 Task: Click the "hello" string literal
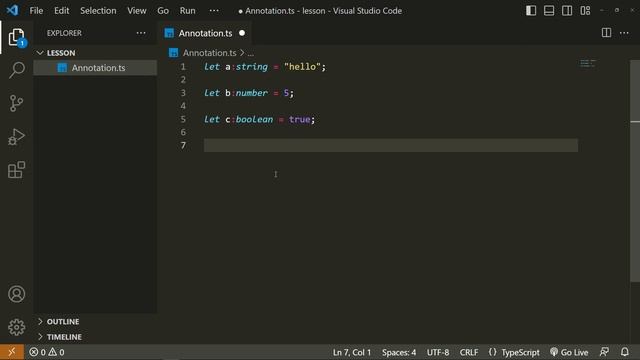tap(302, 67)
